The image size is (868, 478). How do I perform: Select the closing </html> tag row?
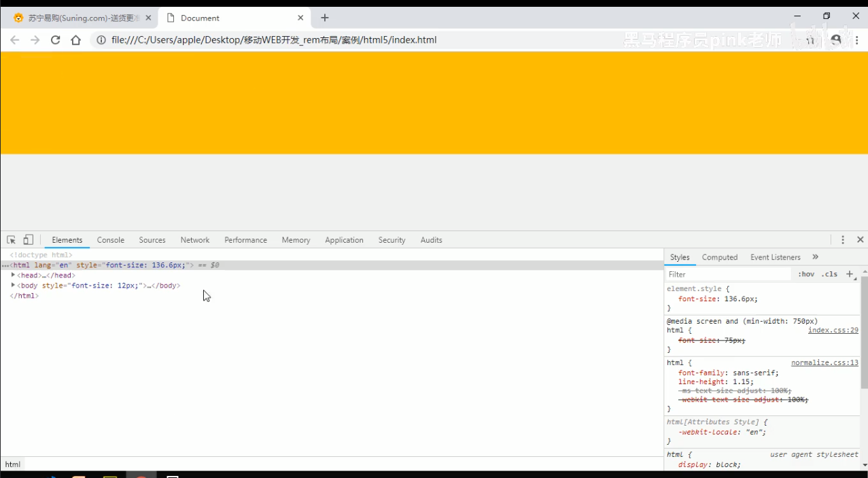24,296
